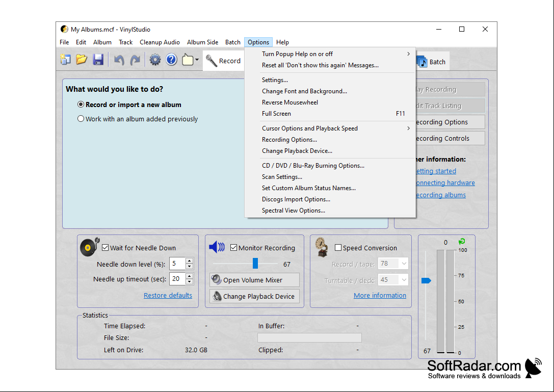Click the New Collection toolbar icon

coord(65,60)
